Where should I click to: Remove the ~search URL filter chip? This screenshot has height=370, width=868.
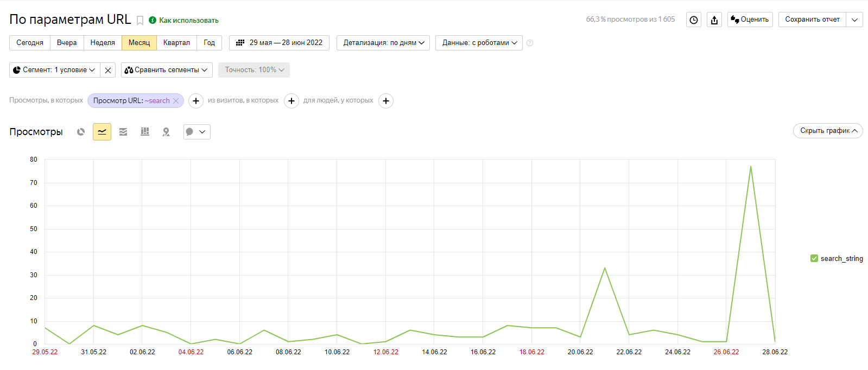176,101
